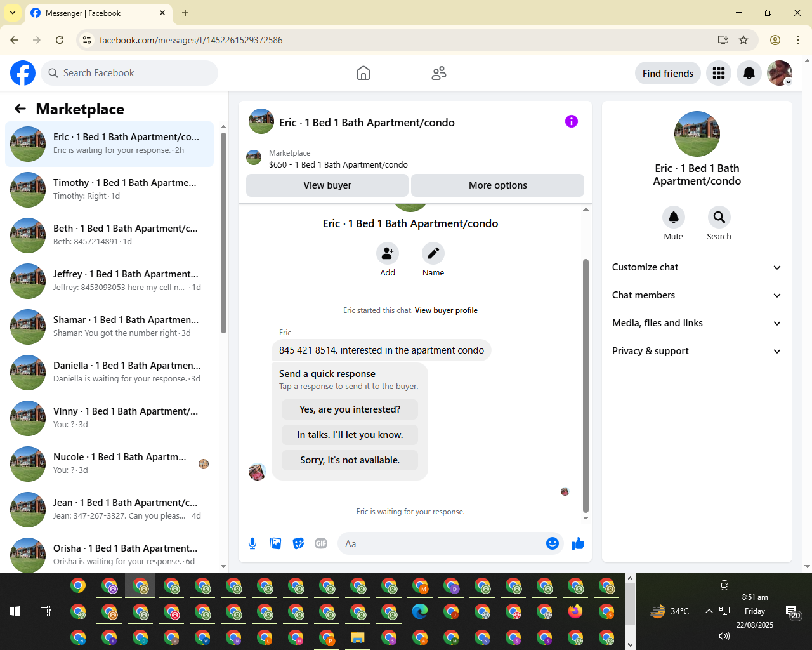Open tab search dropdown in Chrome
Screen dimensions: 812x650
coord(13,13)
